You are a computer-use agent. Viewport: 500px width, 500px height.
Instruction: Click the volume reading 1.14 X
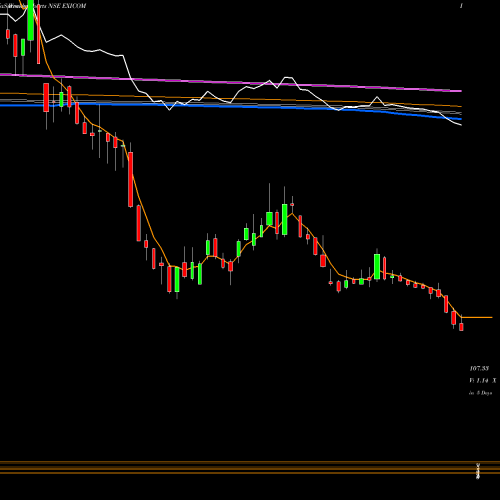(483, 380)
